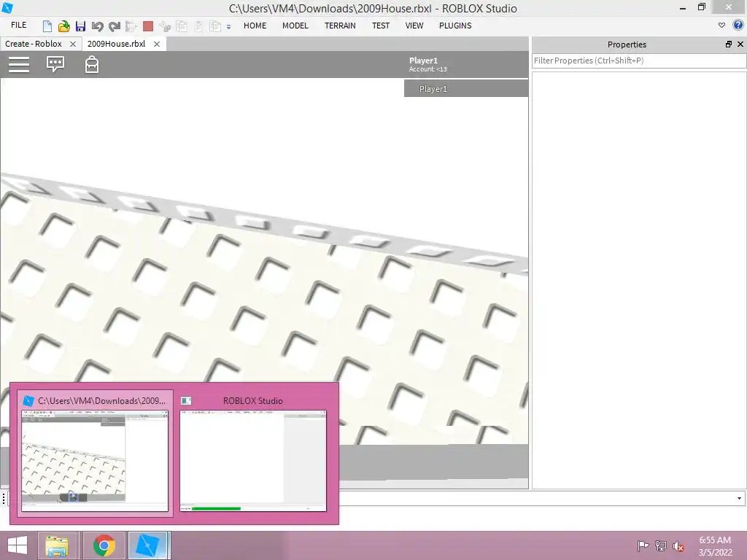This screenshot has width=747, height=560.
Task: Switch to the TERRAIN ribbon tab
Action: tap(340, 26)
